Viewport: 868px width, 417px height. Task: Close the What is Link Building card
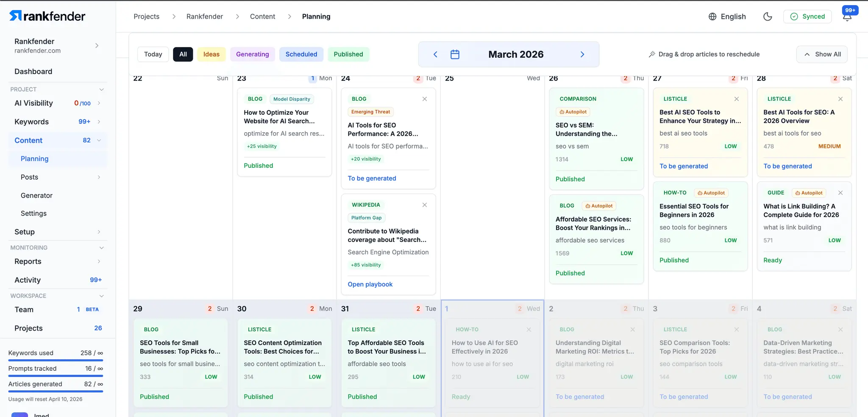tap(840, 193)
